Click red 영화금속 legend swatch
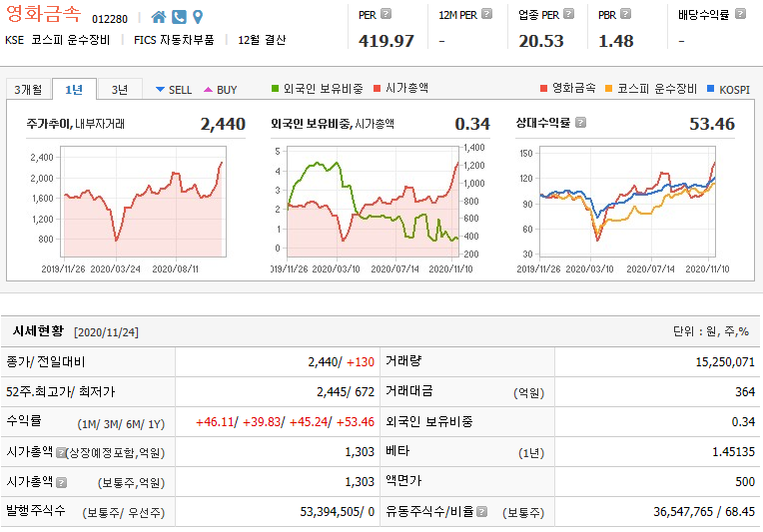This screenshot has width=763, height=532. pyautogui.click(x=543, y=89)
